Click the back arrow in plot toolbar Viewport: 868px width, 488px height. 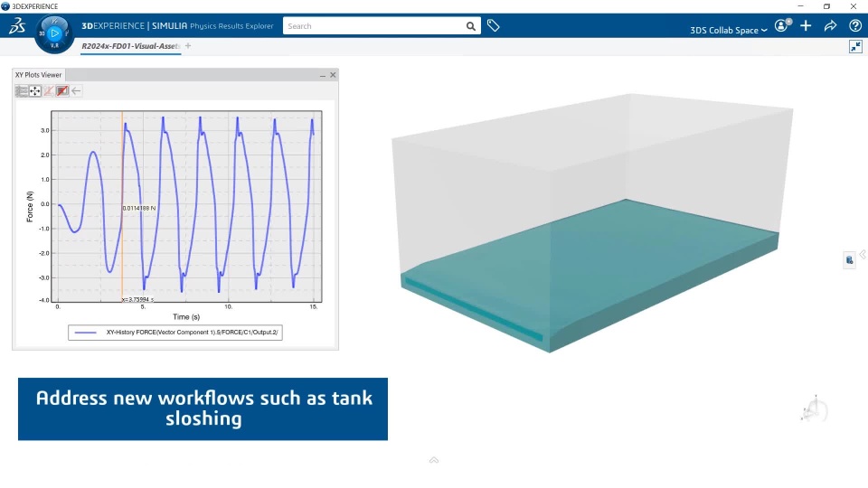76,90
